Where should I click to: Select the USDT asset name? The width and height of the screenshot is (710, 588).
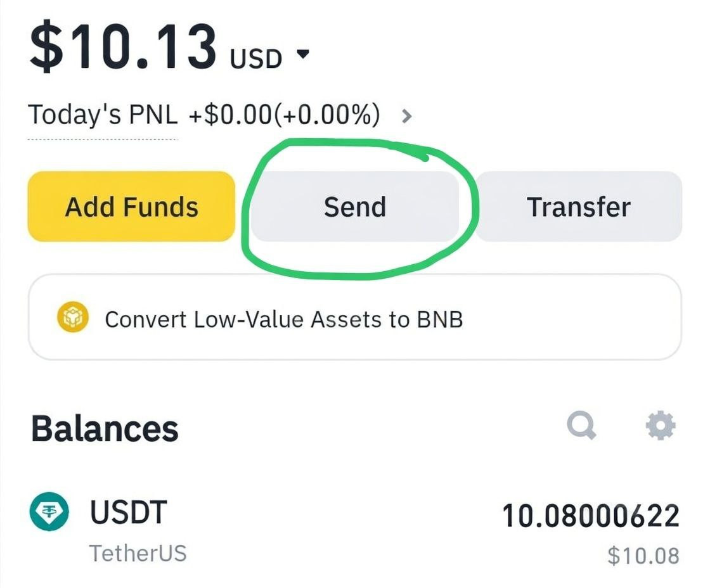point(128,512)
